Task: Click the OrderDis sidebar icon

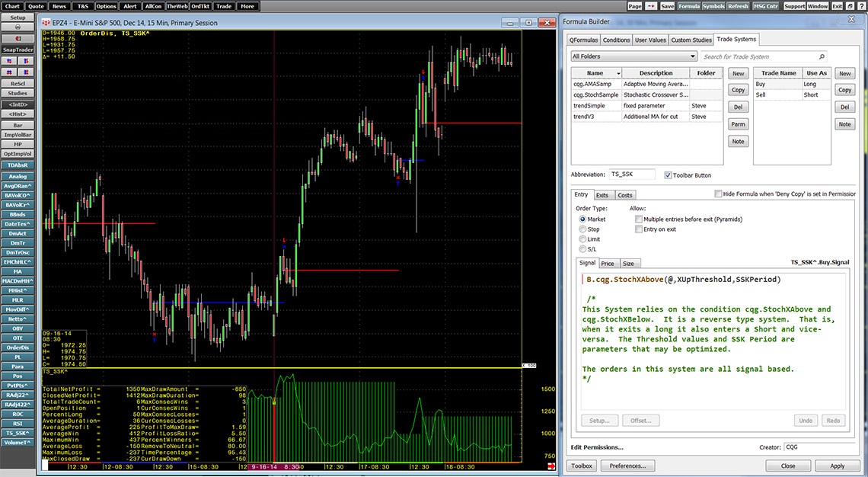Action: pos(17,347)
